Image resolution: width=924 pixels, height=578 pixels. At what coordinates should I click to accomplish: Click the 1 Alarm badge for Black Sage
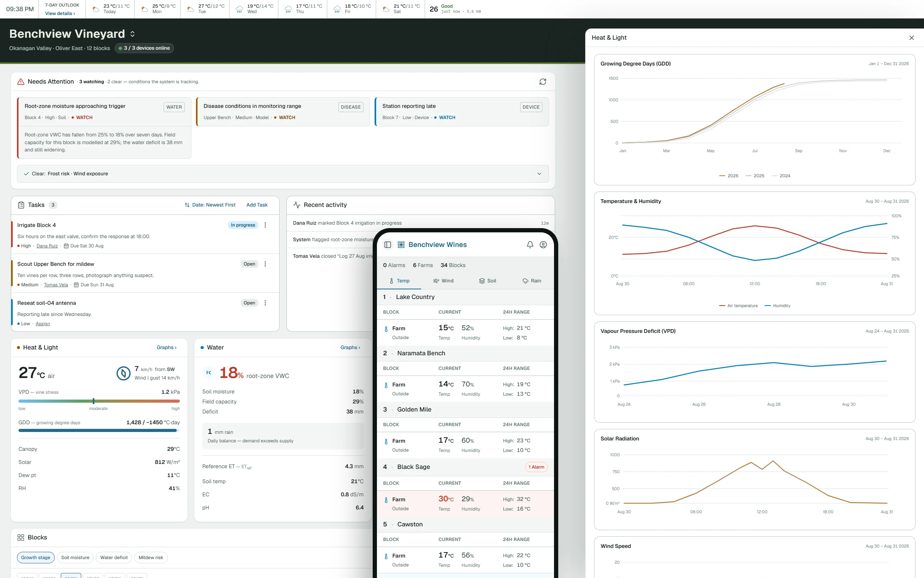coord(536,467)
